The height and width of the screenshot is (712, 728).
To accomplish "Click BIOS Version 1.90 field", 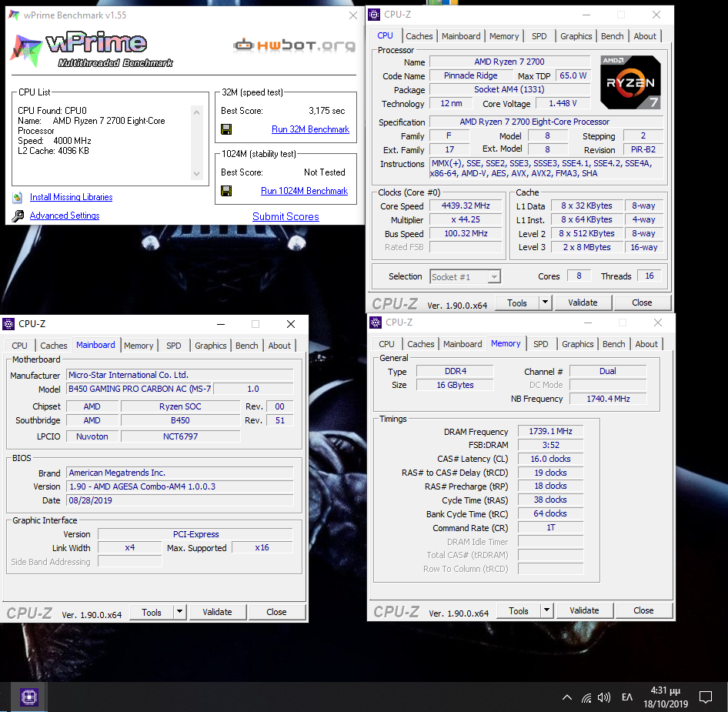I will 179,486.
